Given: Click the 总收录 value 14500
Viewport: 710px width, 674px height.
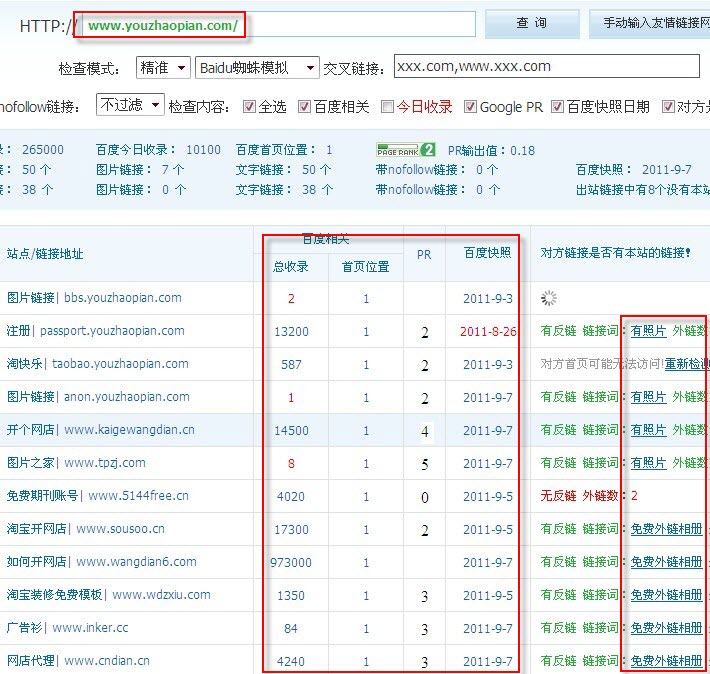Looking at the screenshot, I should pyautogui.click(x=291, y=430).
